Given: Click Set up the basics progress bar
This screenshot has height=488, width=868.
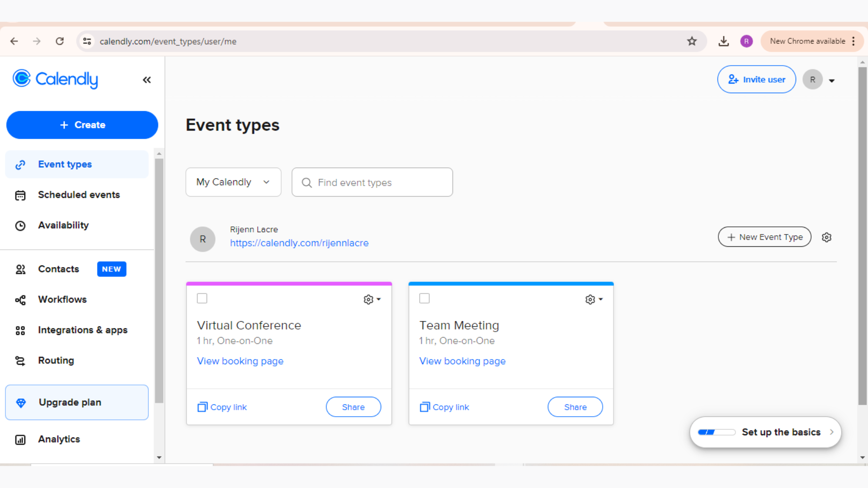Looking at the screenshot, I should [716, 432].
